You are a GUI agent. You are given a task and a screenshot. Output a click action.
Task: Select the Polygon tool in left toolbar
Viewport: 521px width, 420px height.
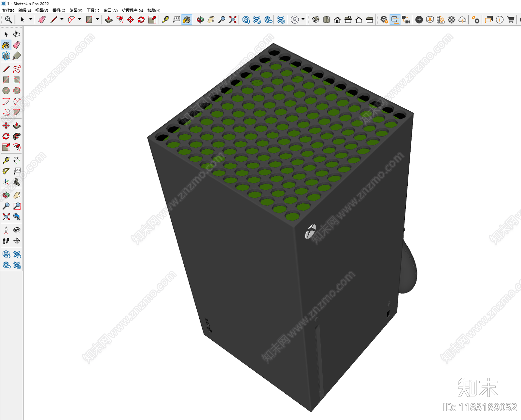click(17, 90)
